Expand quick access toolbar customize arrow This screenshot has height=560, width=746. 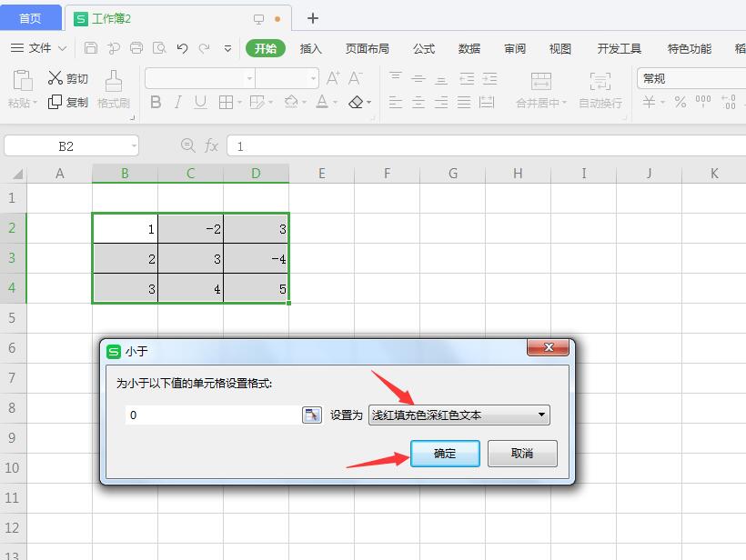227,48
